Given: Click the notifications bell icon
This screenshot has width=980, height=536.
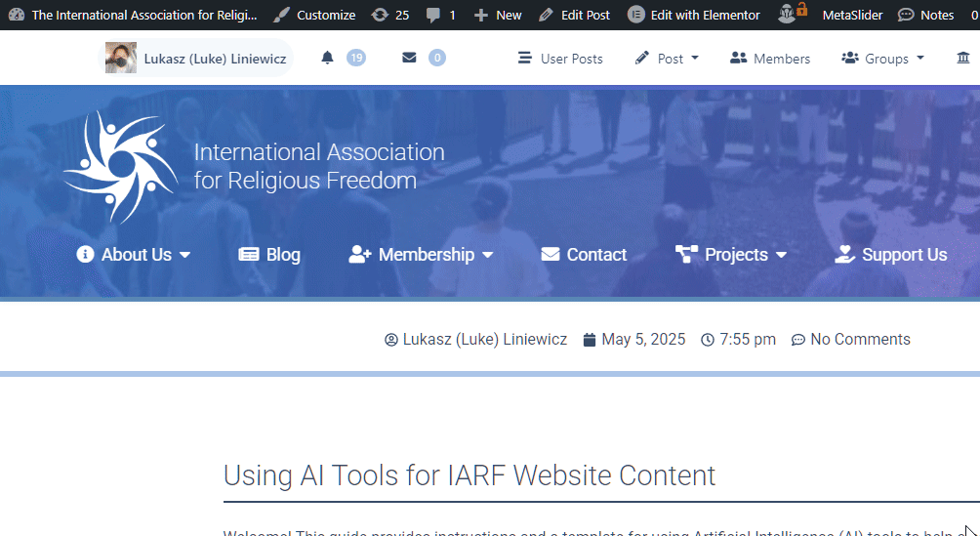Looking at the screenshot, I should click(328, 59).
